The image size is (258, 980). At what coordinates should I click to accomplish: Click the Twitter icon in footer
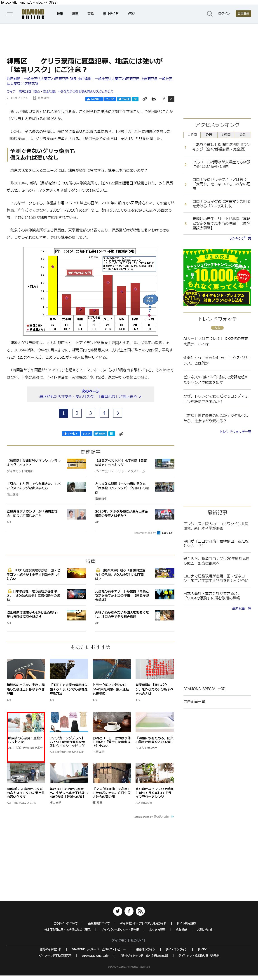pyautogui.click(x=118, y=911)
